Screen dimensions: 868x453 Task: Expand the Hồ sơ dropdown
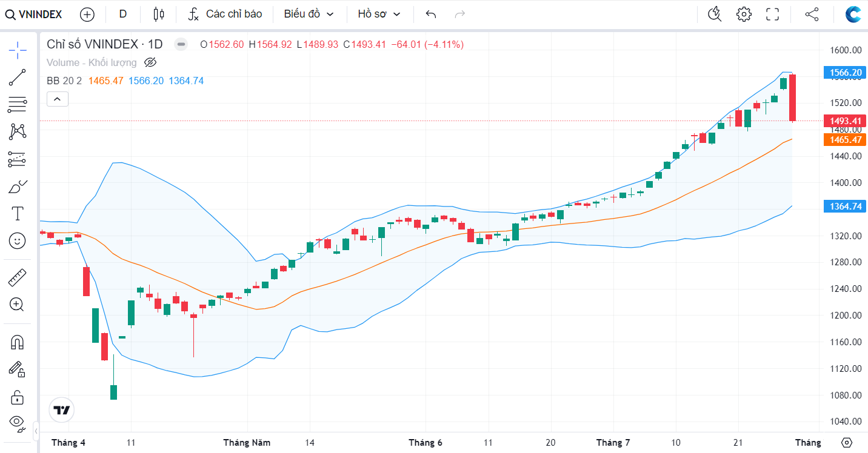click(x=379, y=14)
